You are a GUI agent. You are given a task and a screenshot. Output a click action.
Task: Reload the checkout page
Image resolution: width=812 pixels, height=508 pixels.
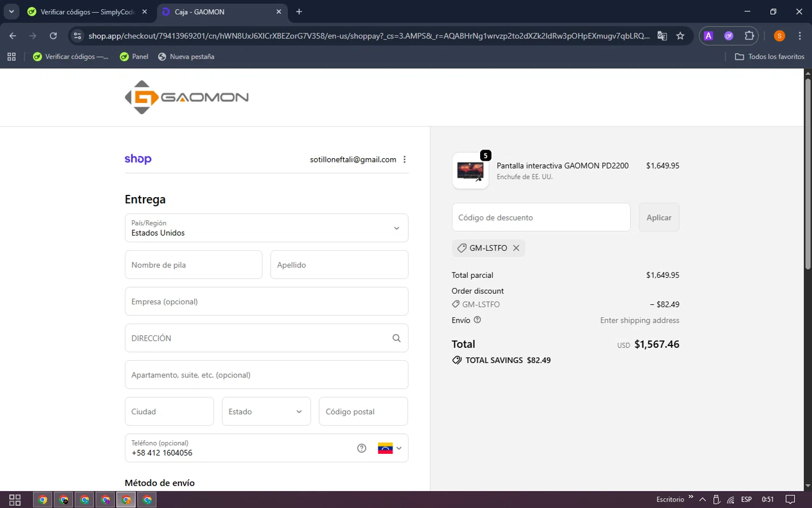pyautogui.click(x=53, y=36)
